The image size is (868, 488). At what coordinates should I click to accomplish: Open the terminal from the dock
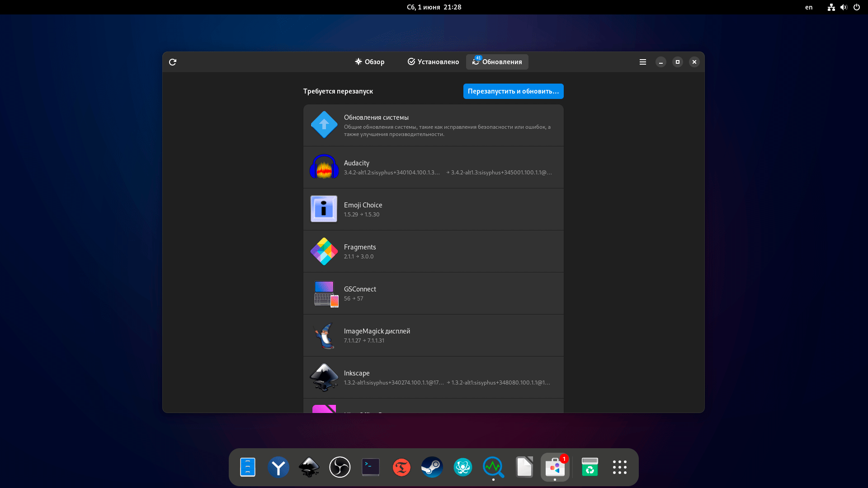tap(370, 467)
